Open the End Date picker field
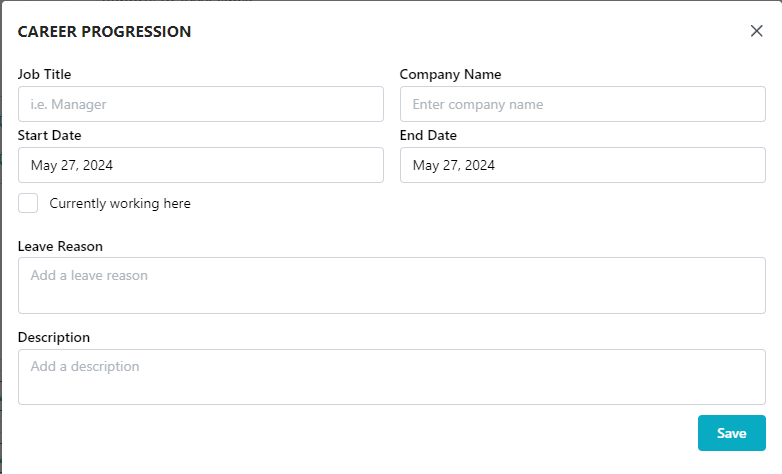Viewport: 782px width, 474px height. (582, 165)
